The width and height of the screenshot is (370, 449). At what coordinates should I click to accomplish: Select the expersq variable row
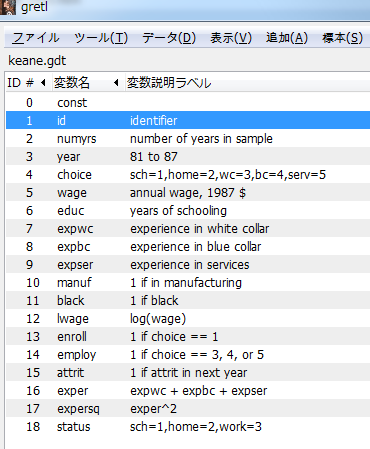[188, 408]
